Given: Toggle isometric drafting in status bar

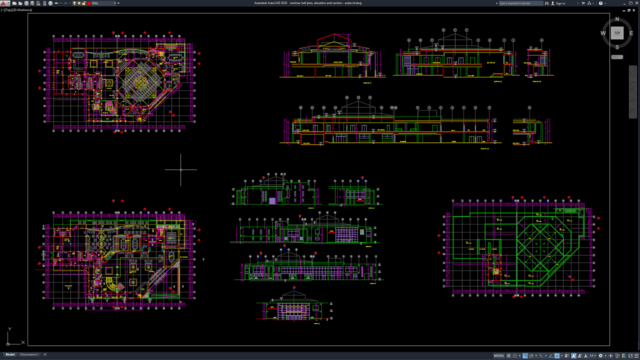Looking at the screenshot, I should pos(541,356).
